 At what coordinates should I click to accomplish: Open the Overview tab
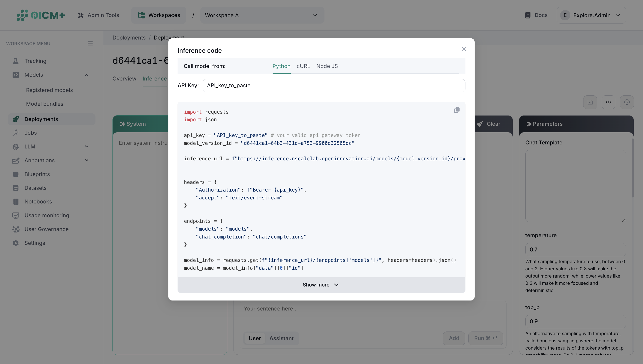coord(124,79)
